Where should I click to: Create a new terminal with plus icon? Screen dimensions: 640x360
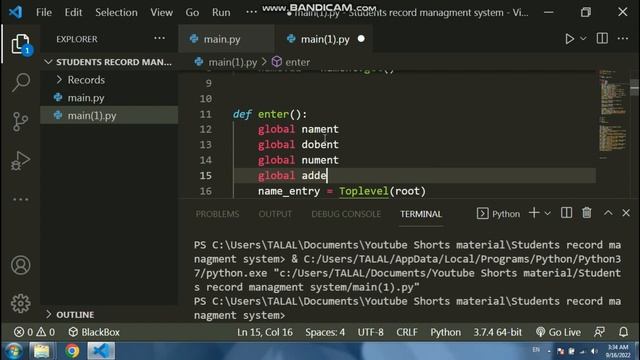(533, 213)
